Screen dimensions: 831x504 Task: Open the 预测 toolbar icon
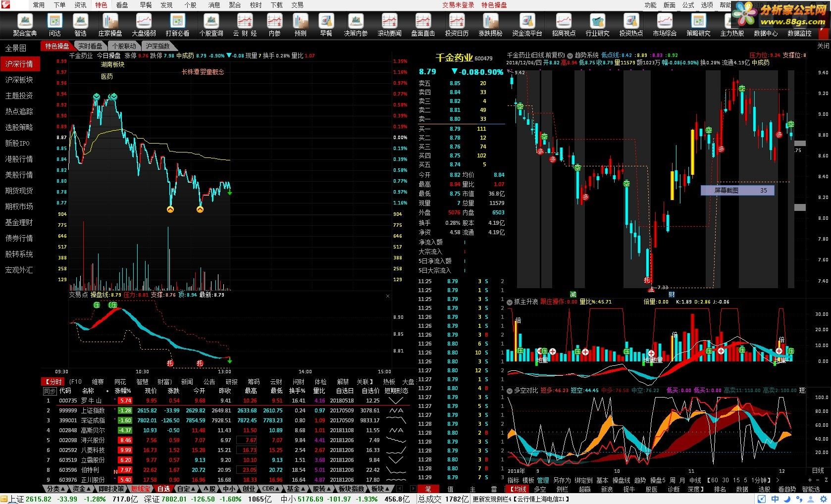(300, 25)
